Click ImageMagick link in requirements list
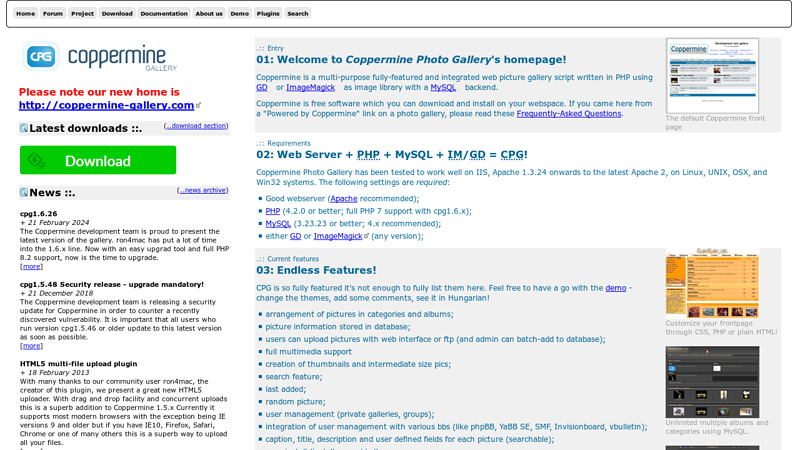 pyautogui.click(x=338, y=236)
